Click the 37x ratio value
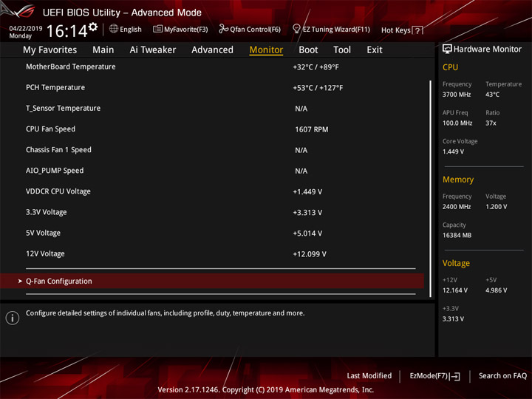532x399 pixels. pos(491,123)
